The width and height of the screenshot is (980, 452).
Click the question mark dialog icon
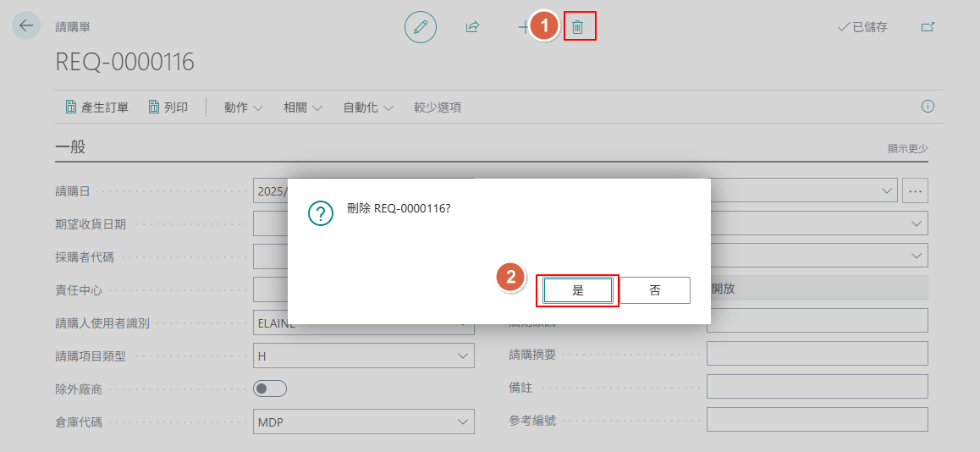(x=321, y=214)
